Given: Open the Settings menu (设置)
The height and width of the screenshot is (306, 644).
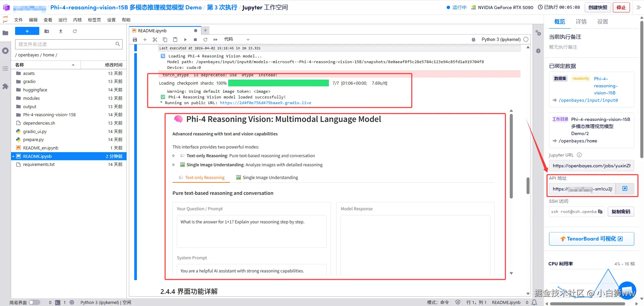Looking at the screenshot, I should click(111, 20).
